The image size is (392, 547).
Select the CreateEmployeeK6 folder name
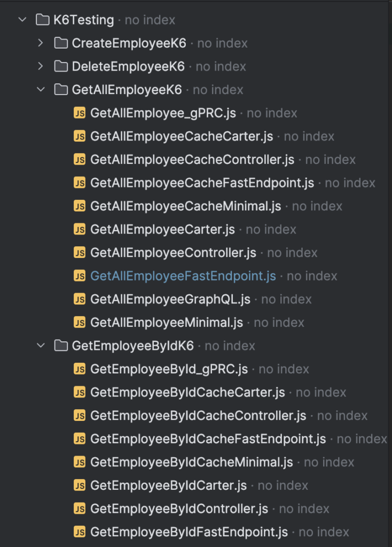[129, 43]
